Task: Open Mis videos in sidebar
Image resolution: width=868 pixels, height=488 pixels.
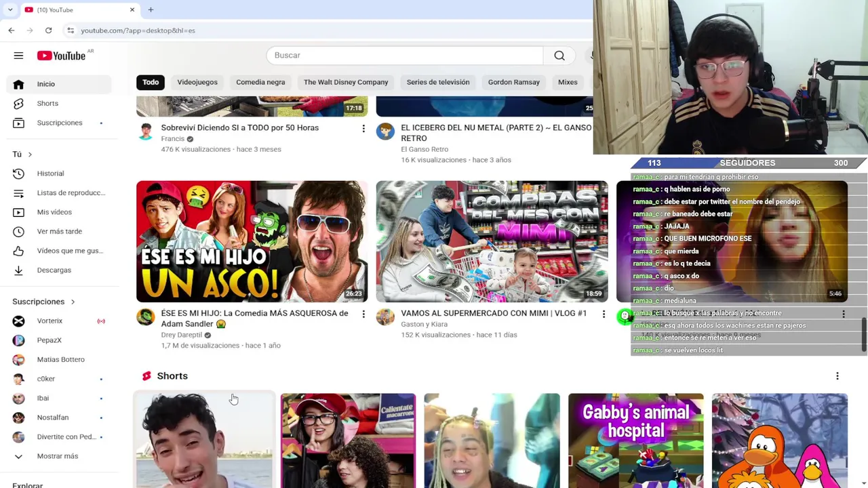Action: (59, 212)
